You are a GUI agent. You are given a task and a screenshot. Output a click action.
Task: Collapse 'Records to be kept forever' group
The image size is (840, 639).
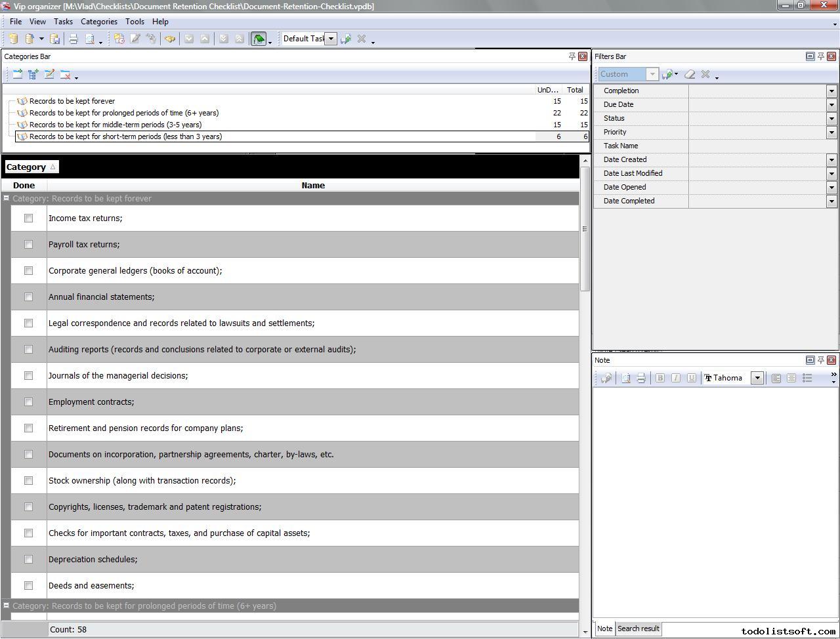pos(6,198)
